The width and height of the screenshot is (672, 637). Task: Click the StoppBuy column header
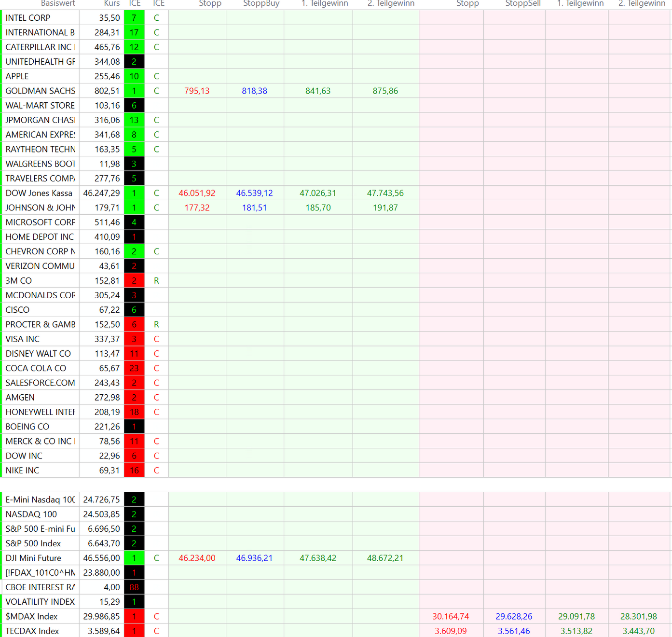point(261,3)
